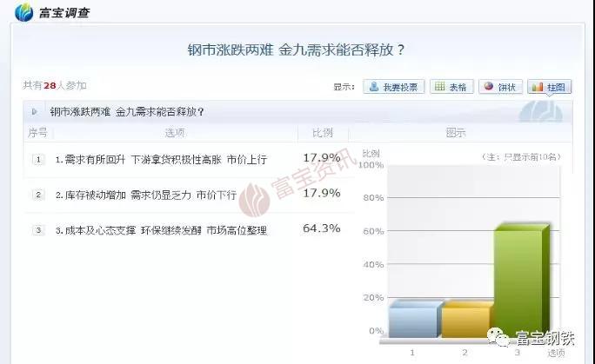The image size is (595, 364).
Task: Select option 库存被动增加 市价下行
Action: pyautogui.click(x=145, y=195)
